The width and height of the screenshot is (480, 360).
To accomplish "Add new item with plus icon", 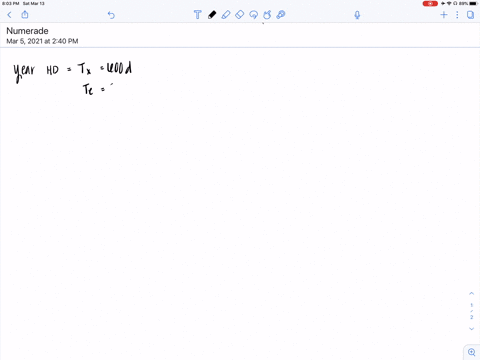I will point(444,15).
